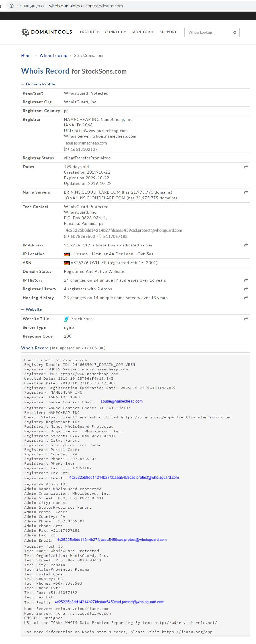The height and width of the screenshot is (644, 256).
Task: Click the share arrow beside Name Servers
Action: pos(246,192)
